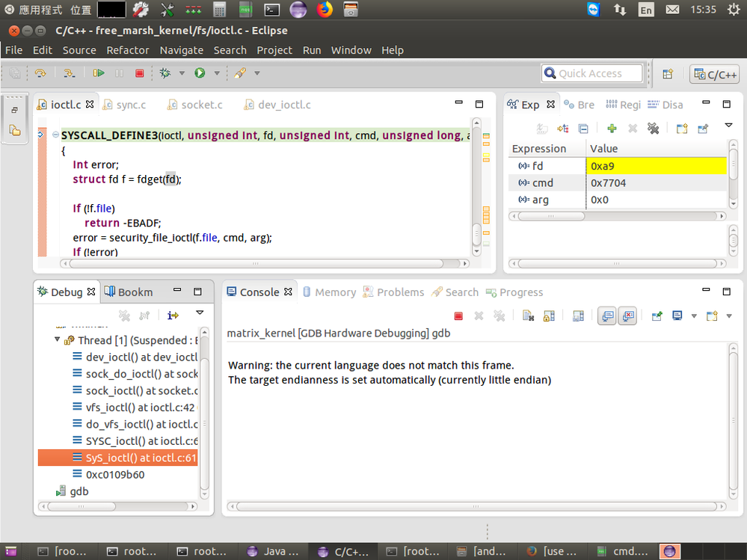This screenshot has height=560, width=747.
Task: Click the Quick Access input field
Action: pos(592,73)
